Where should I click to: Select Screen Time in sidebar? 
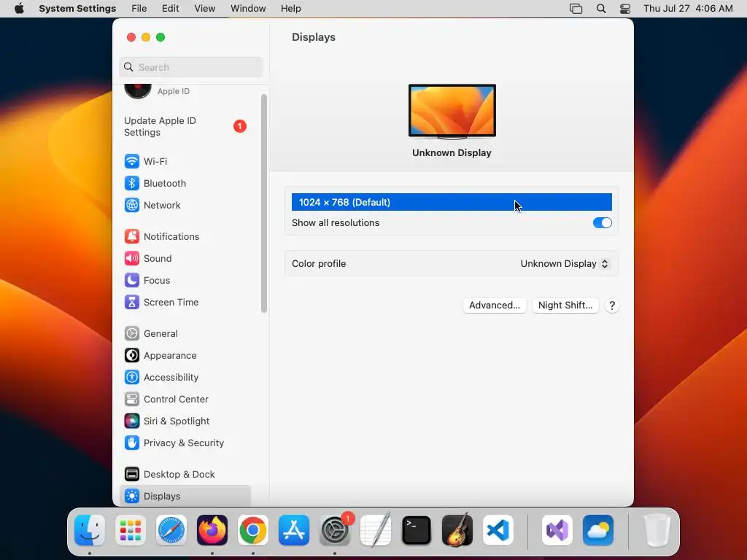185,303
